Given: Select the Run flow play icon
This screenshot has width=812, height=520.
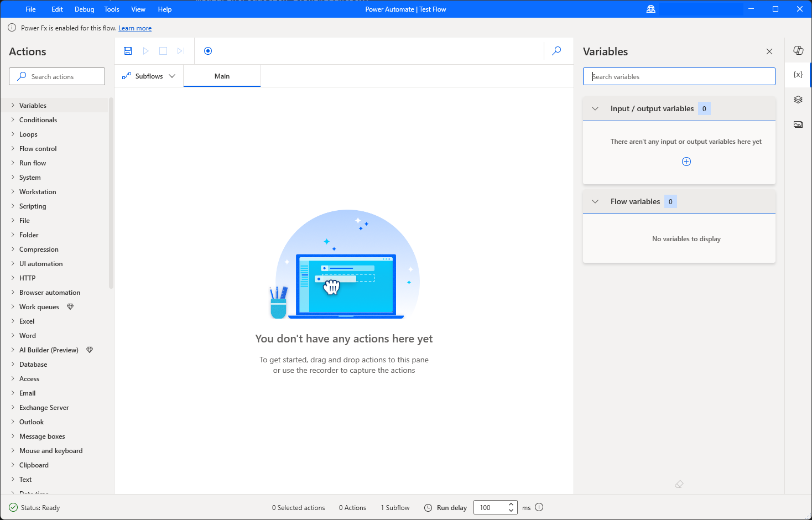Looking at the screenshot, I should click(x=145, y=50).
